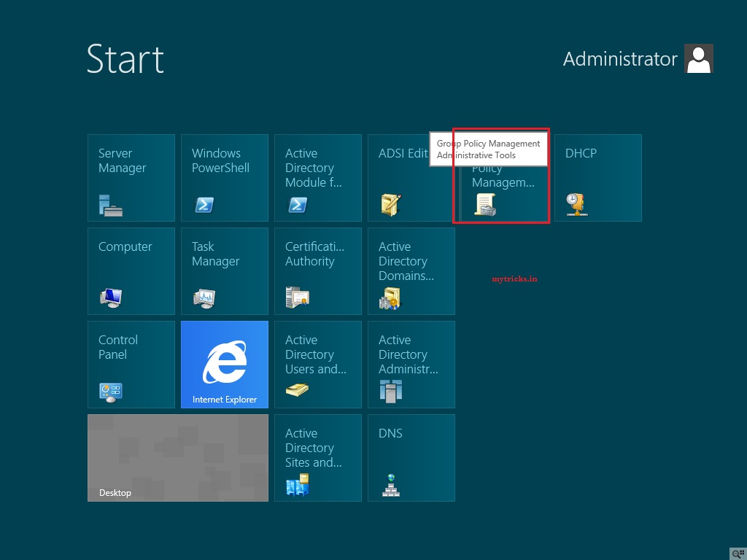Open Active Directory Domains icon

(x=390, y=298)
